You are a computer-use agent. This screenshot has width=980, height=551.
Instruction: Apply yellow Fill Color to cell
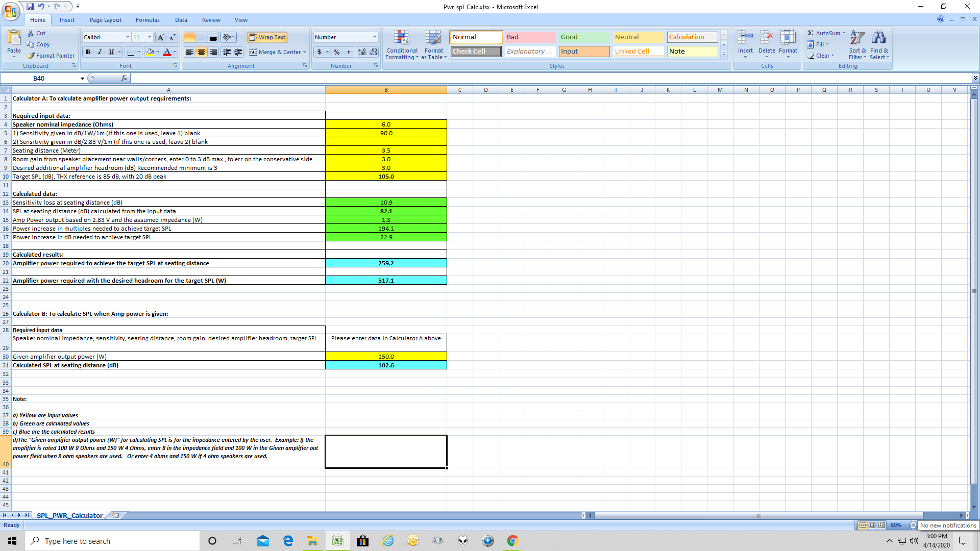(x=150, y=52)
